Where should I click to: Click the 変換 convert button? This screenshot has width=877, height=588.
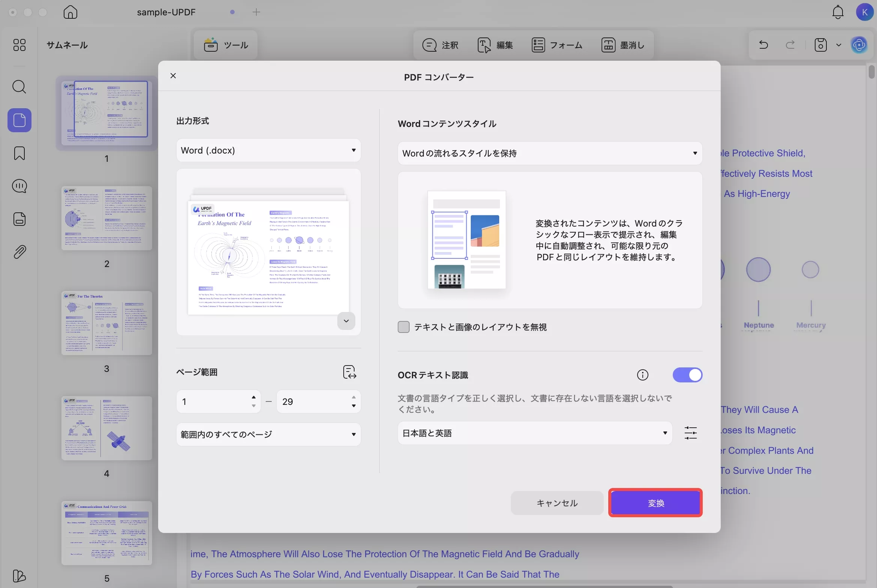(x=655, y=503)
